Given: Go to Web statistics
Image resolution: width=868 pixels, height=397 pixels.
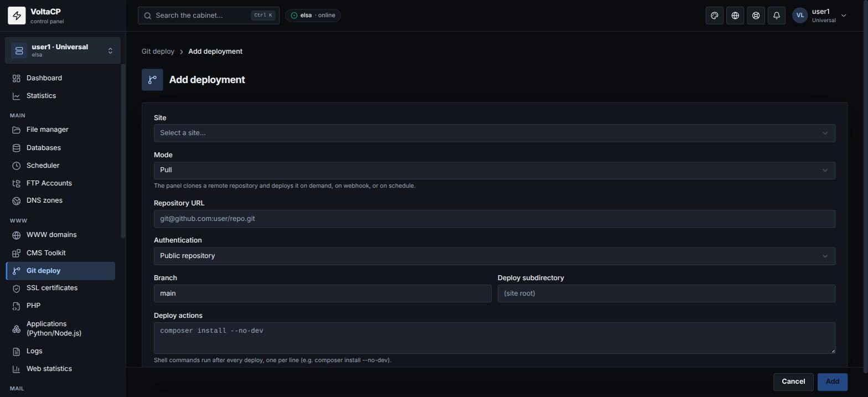Looking at the screenshot, I should point(60,369).
